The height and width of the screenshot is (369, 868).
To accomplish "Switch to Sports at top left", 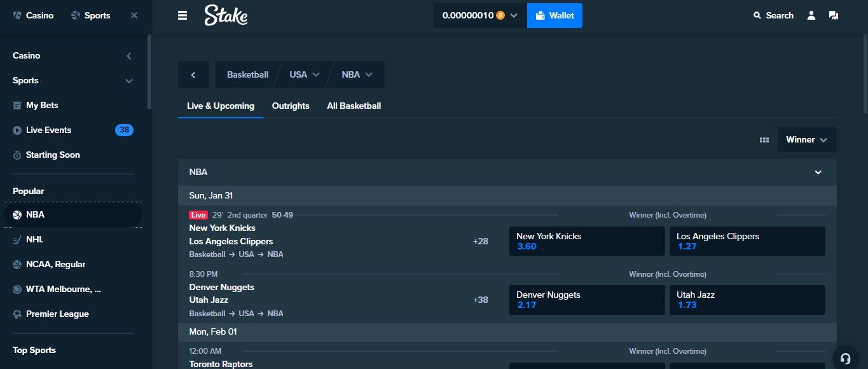I will coord(91,15).
